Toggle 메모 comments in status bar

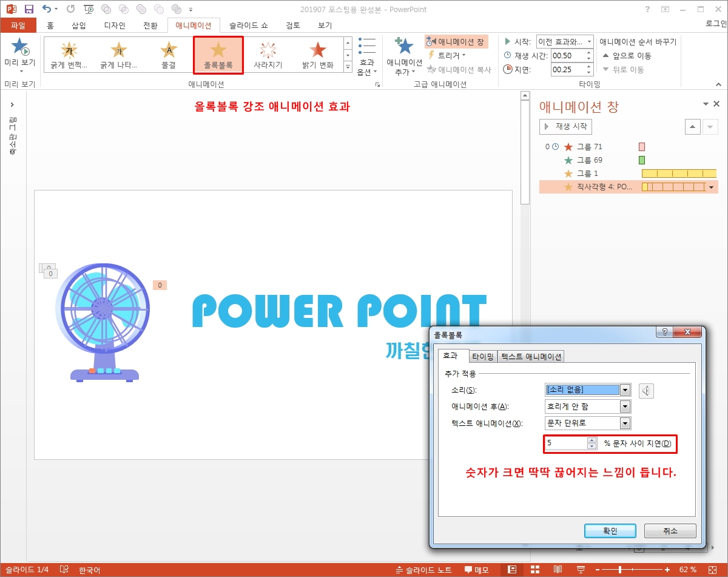point(477,570)
